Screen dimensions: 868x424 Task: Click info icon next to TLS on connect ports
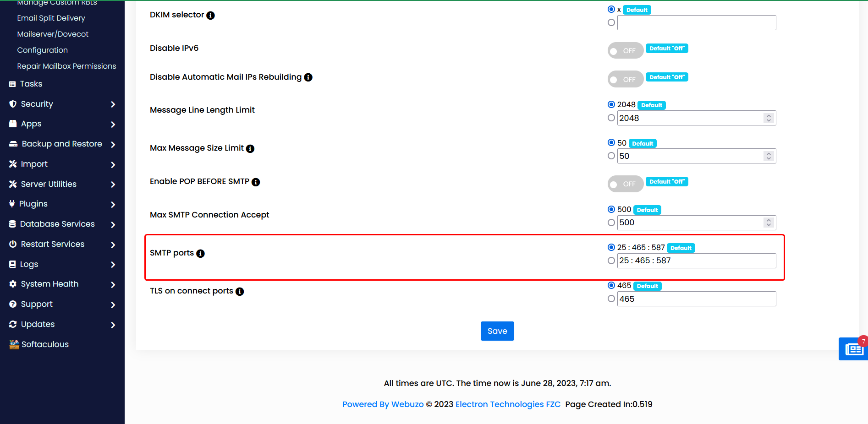[240, 292]
